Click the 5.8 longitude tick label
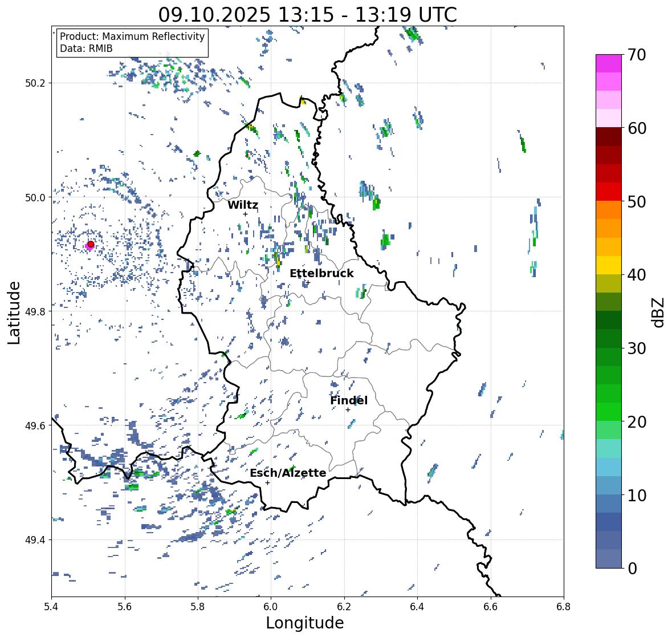 198,607
